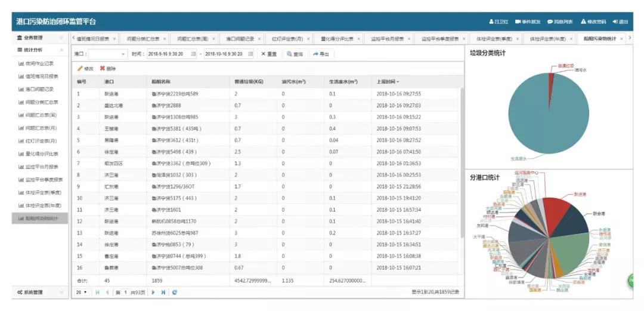Screen dimensions: 644x311
Task: Close the 体检评定表(年度) tab
Action: point(570,39)
